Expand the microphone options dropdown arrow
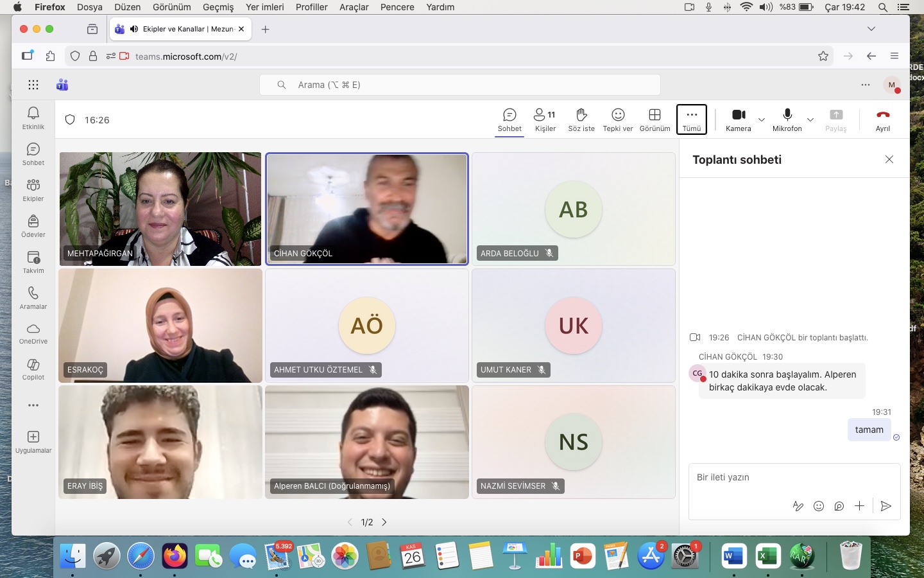Screen dimensions: 924x578 point(810,119)
